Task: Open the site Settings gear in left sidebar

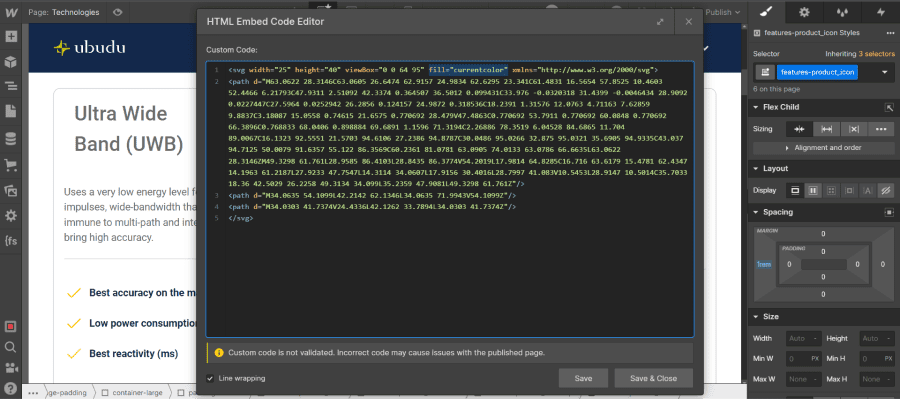Action: [11, 216]
